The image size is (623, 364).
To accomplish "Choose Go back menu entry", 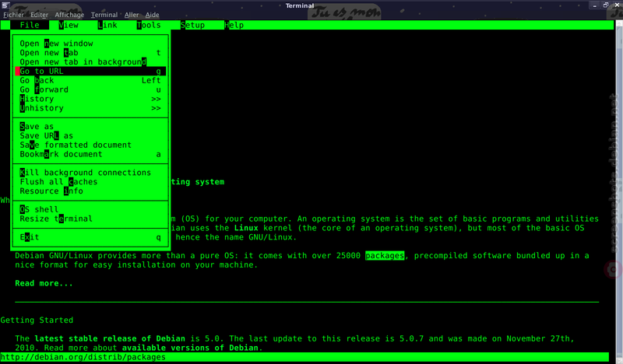I will [x=90, y=80].
